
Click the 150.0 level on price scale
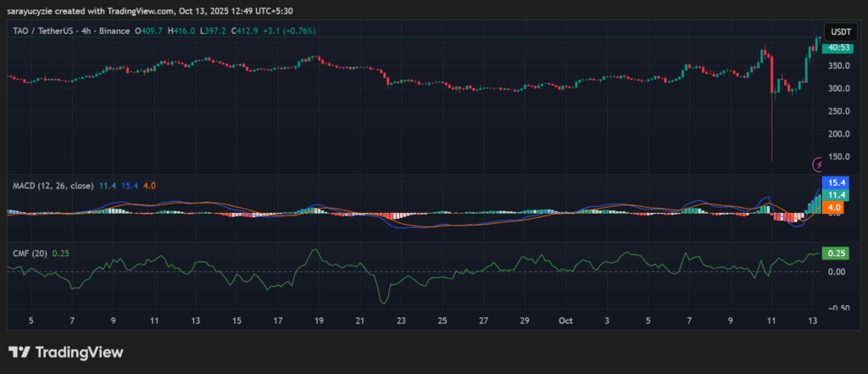point(838,157)
